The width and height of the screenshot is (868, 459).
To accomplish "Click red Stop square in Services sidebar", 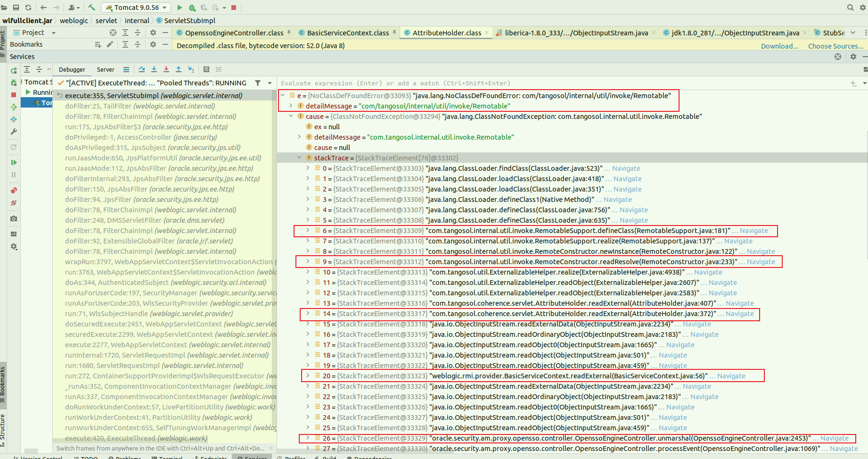I will tap(14, 95).
